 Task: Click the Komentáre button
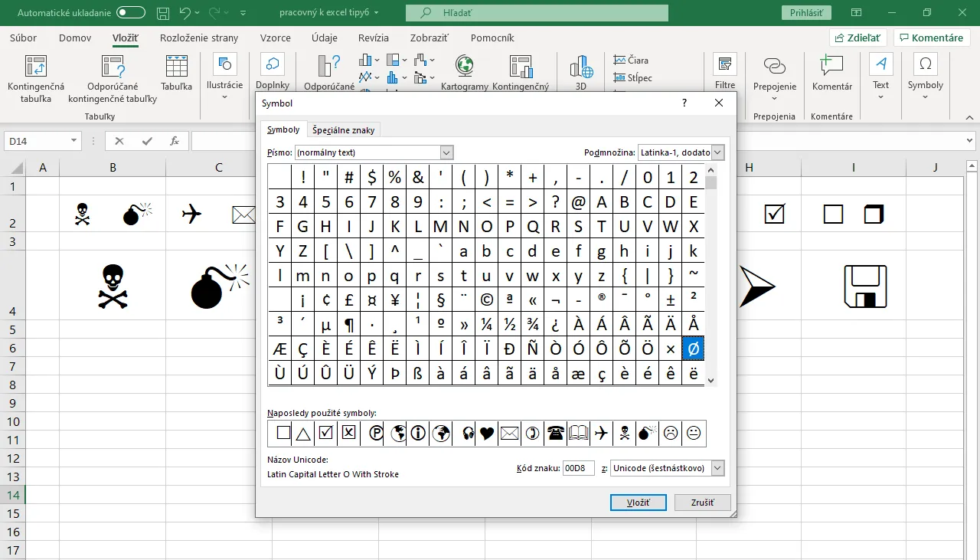click(931, 38)
